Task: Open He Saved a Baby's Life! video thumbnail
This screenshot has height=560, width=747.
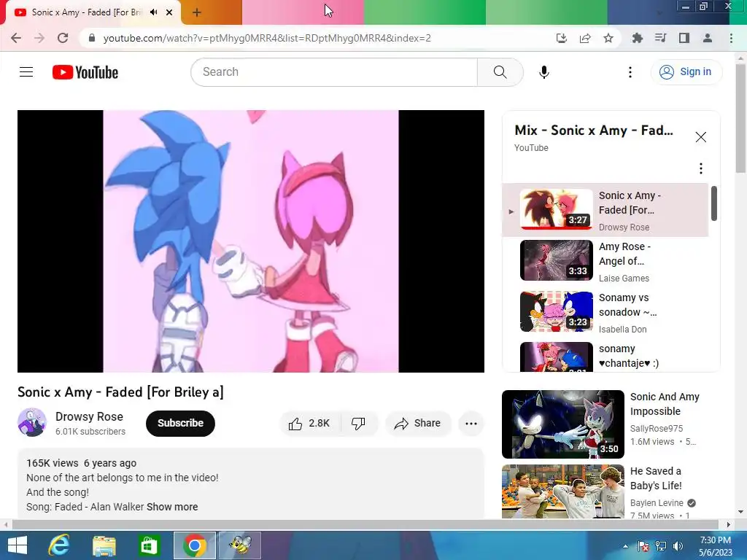Action: (563, 491)
